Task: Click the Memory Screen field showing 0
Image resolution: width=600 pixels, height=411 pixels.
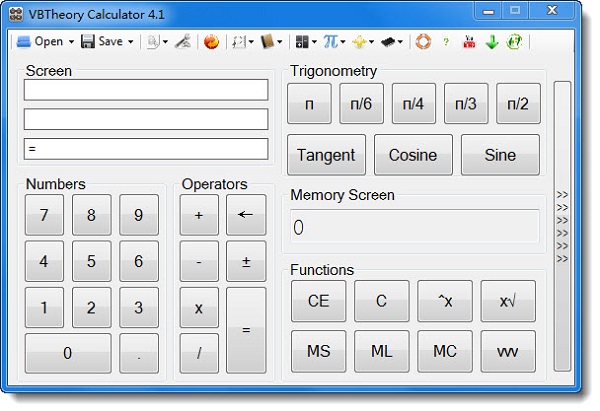Action: (x=415, y=227)
